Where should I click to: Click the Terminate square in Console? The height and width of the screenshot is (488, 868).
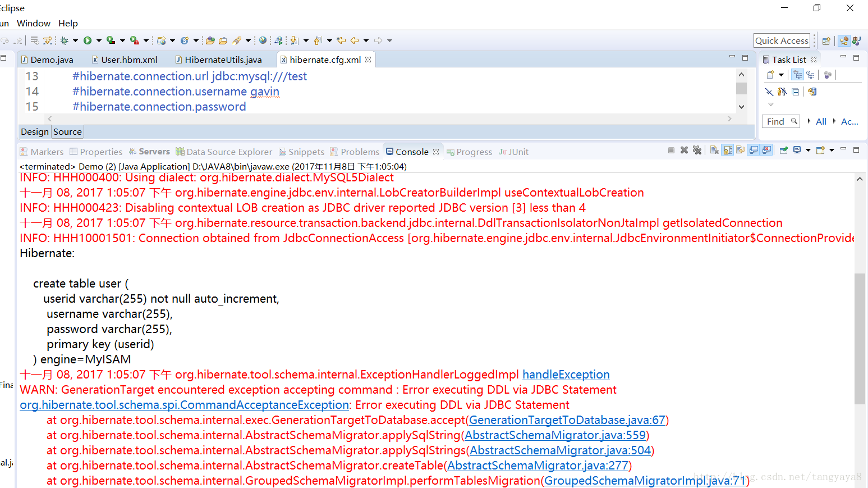(x=671, y=150)
